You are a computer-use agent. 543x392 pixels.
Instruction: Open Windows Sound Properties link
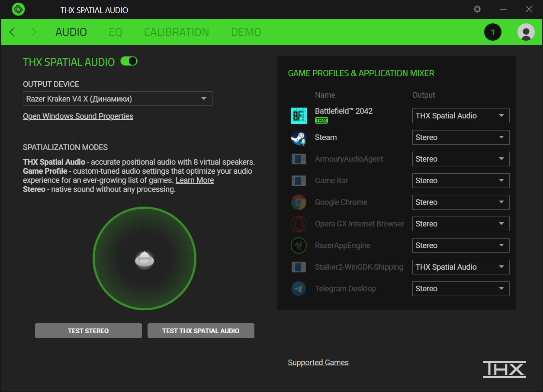[78, 116]
